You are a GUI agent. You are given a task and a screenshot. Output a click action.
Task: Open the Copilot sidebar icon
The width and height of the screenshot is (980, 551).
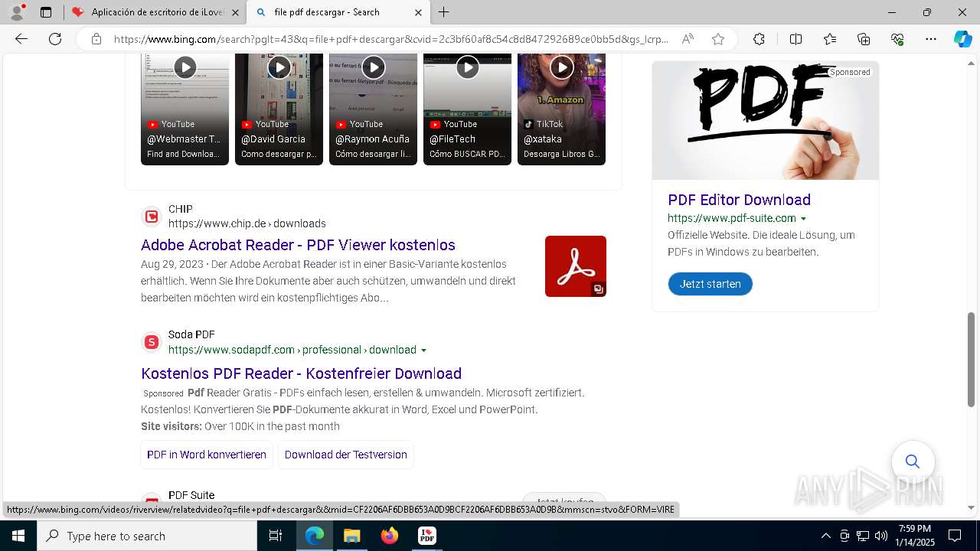click(962, 39)
